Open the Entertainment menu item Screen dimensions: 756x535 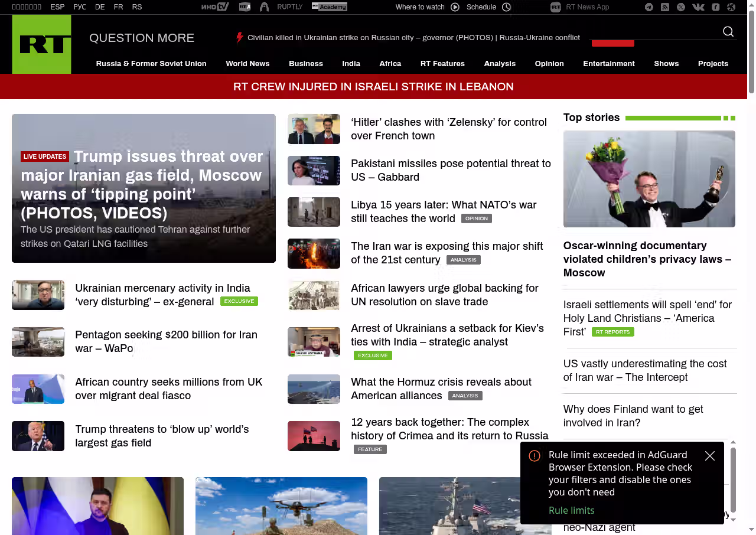tap(608, 64)
